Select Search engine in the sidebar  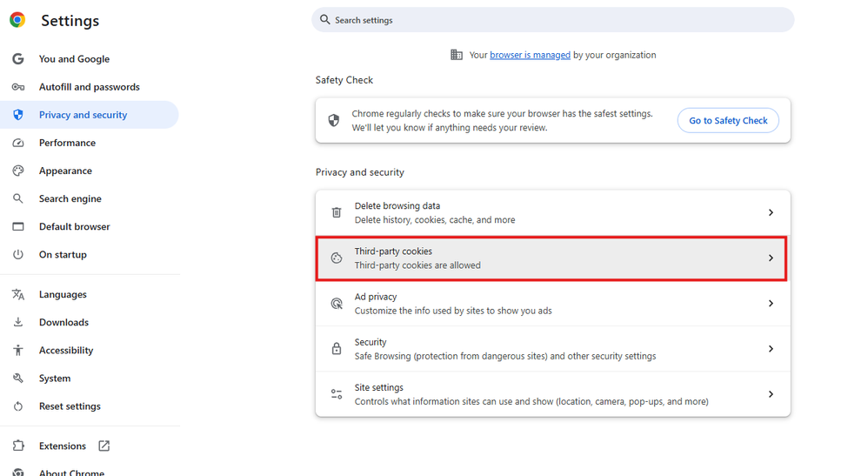point(70,198)
